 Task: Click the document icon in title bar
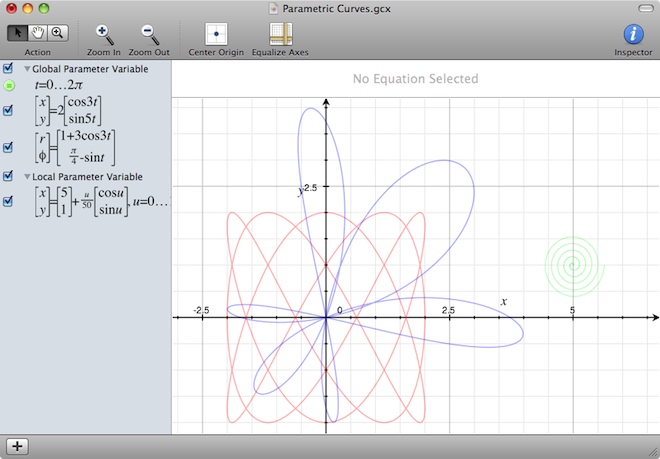point(277,9)
